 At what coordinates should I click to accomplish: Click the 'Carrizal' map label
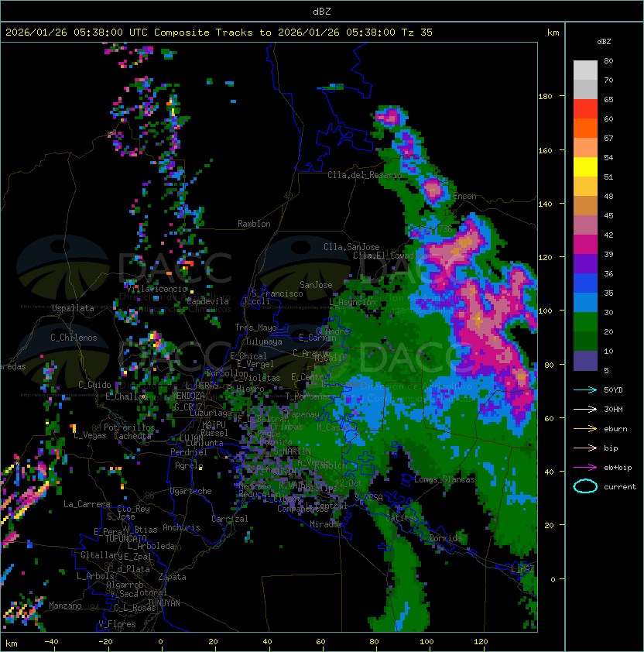(x=229, y=519)
